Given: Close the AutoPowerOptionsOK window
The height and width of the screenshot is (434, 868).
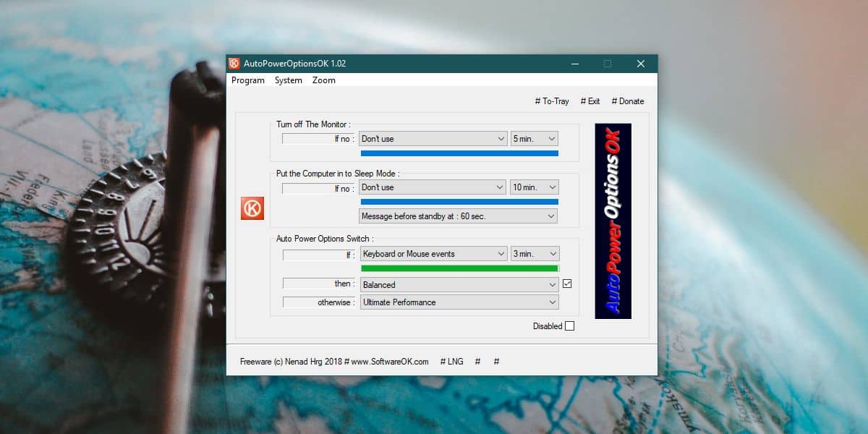Looking at the screenshot, I should (x=641, y=64).
